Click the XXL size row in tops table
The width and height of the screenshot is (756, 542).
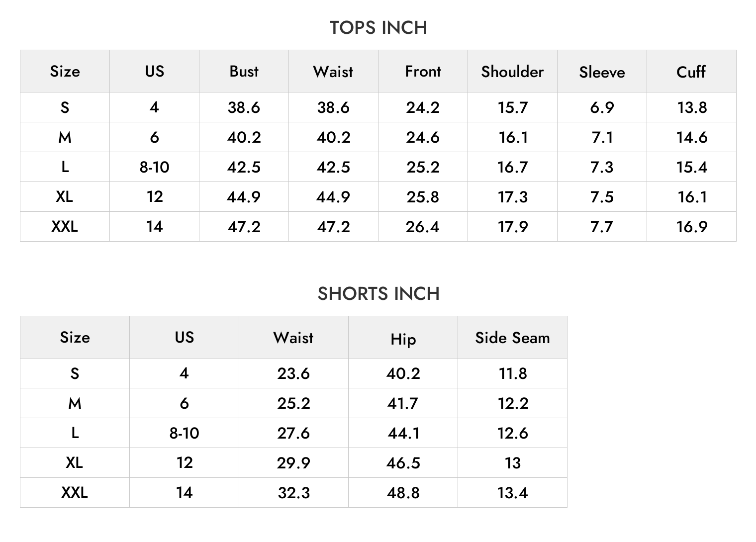pyautogui.click(x=378, y=227)
